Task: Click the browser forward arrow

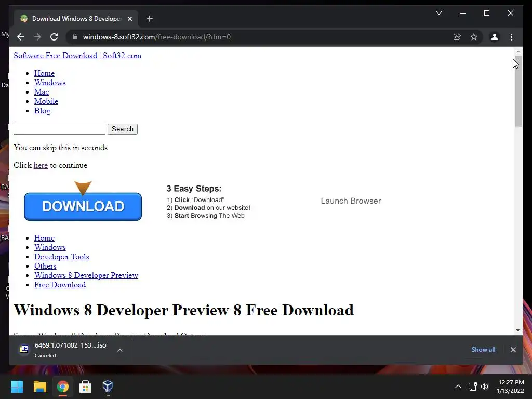Action: point(37,37)
